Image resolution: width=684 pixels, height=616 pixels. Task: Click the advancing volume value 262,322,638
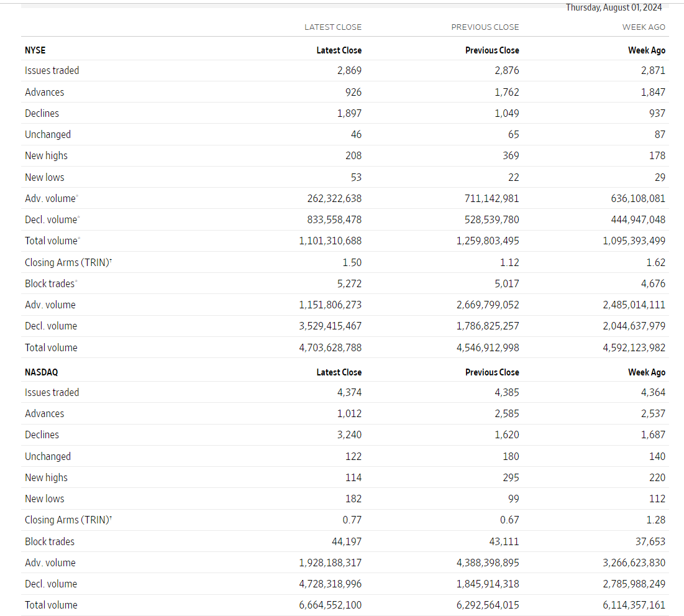335,199
